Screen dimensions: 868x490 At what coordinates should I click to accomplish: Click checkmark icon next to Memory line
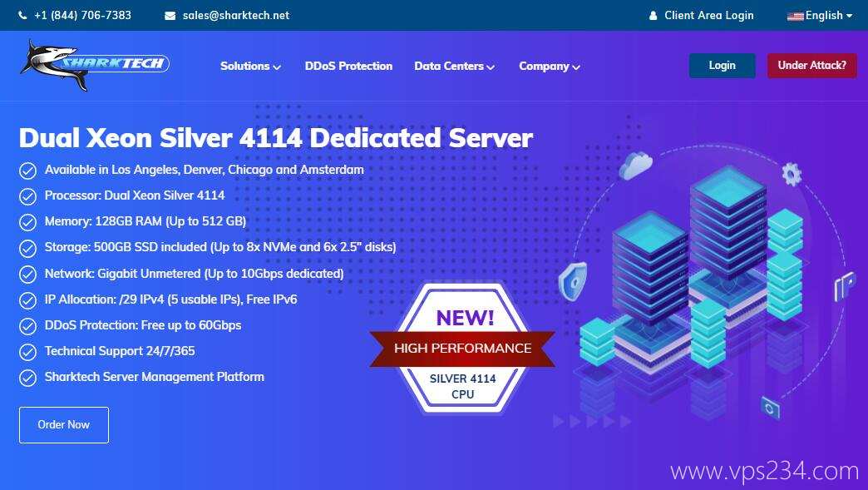27,223
